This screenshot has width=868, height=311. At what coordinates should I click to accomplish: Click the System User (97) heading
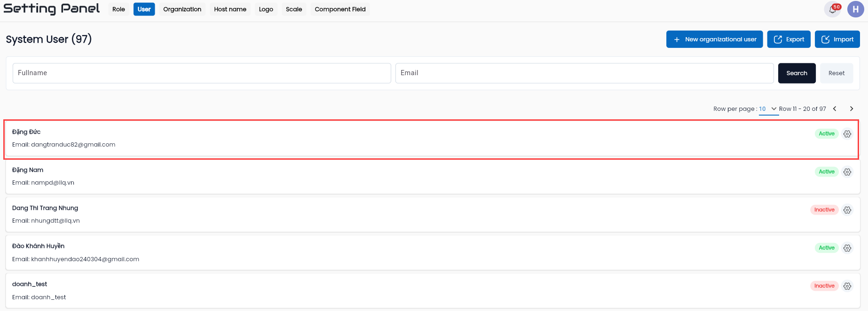[48, 39]
